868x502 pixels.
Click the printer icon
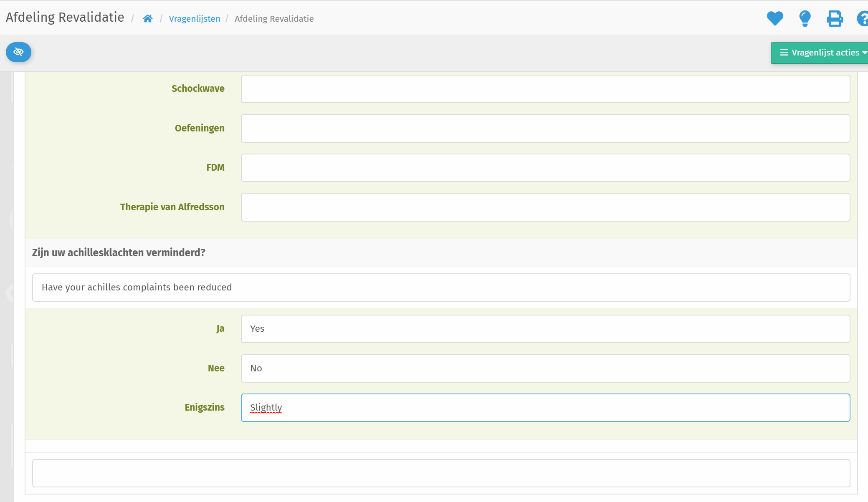835,18
